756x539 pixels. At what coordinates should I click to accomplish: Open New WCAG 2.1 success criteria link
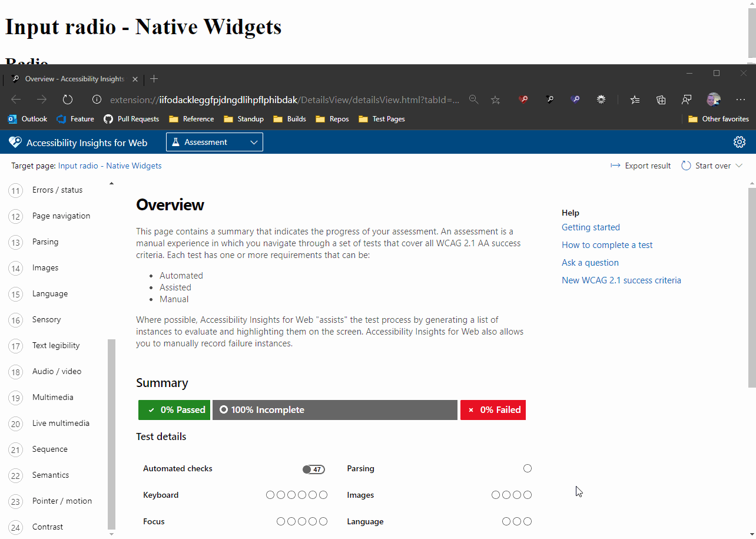click(621, 280)
